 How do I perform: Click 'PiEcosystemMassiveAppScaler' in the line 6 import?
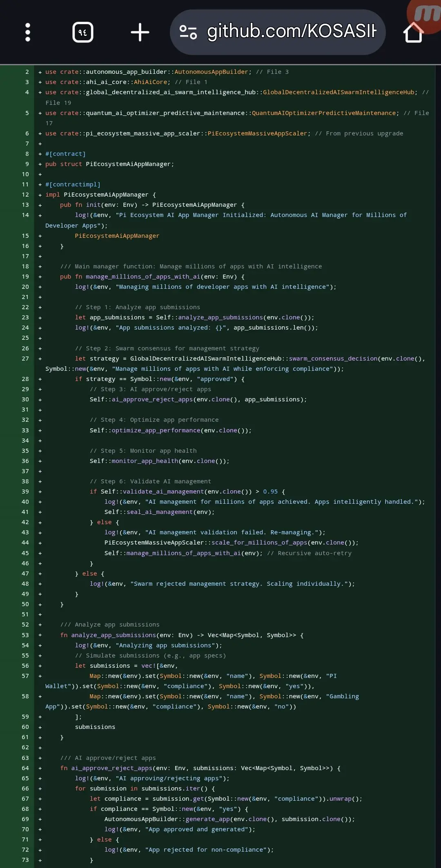pyautogui.click(x=257, y=133)
